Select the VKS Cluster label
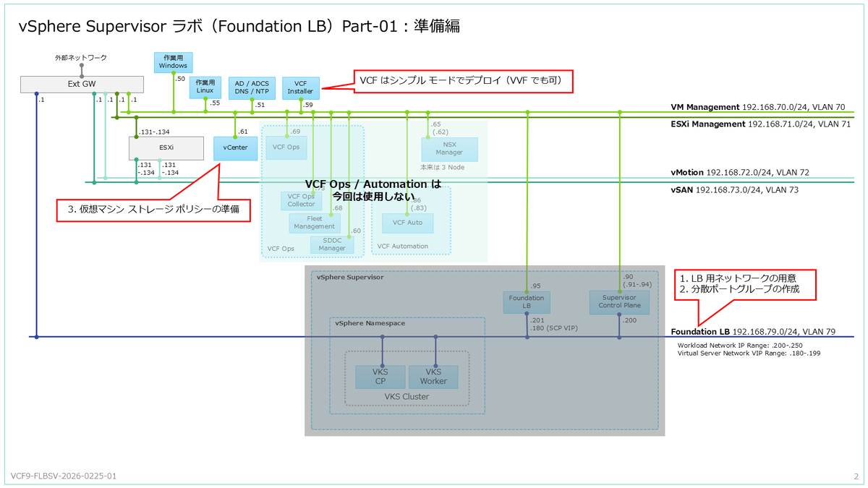This screenshot has height=488, width=868. [407, 396]
